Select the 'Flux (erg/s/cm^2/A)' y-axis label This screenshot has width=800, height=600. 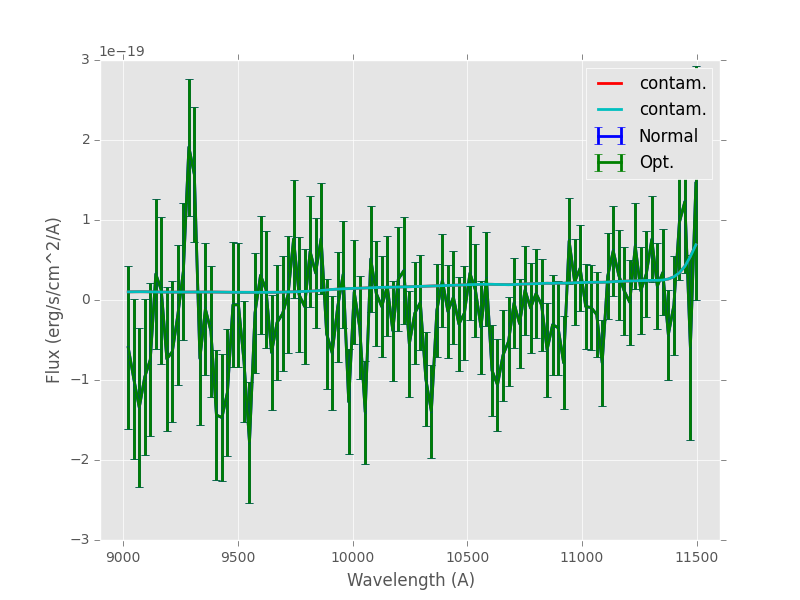[54, 300]
